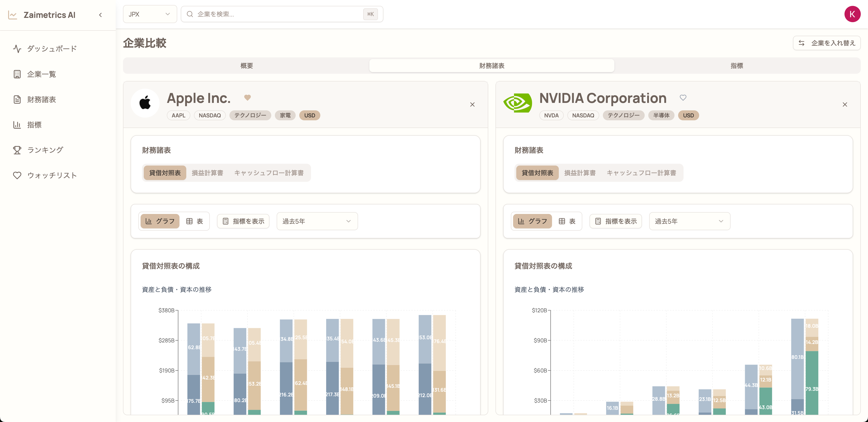The width and height of the screenshot is (868, 422).
Task: Select NVIDIA's 損益計算書 statement tab
Action: tap(580, 173)
